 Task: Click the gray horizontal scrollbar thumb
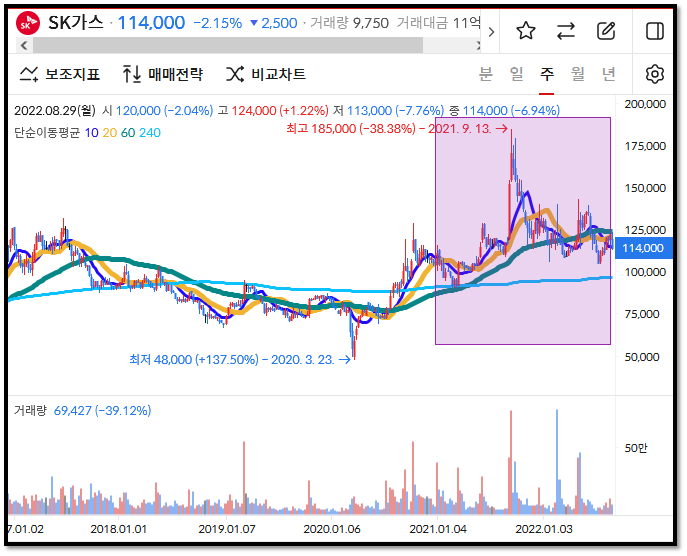(228, 45)
